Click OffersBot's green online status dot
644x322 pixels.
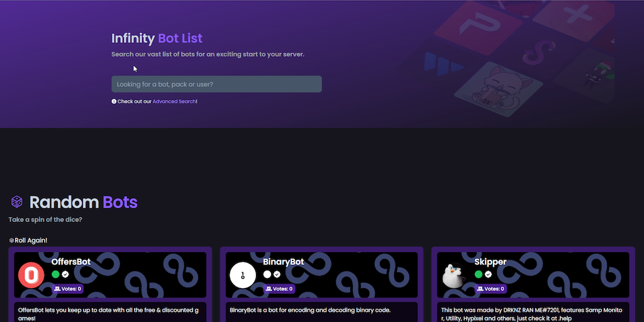tap(55, 274)
